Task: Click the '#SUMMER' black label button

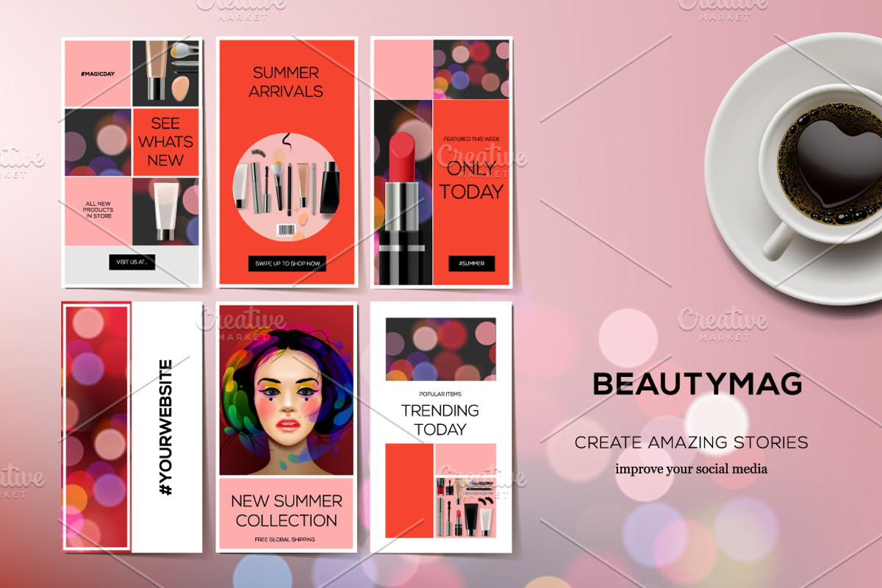Action: (472, 263)
